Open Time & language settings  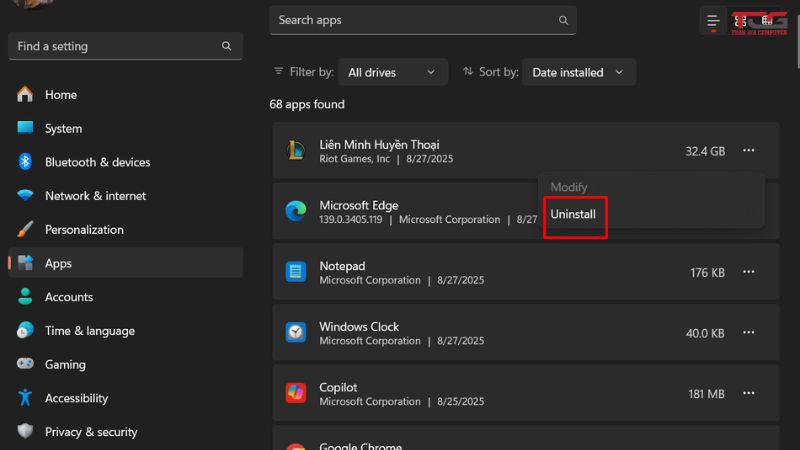tap(90, 331)
